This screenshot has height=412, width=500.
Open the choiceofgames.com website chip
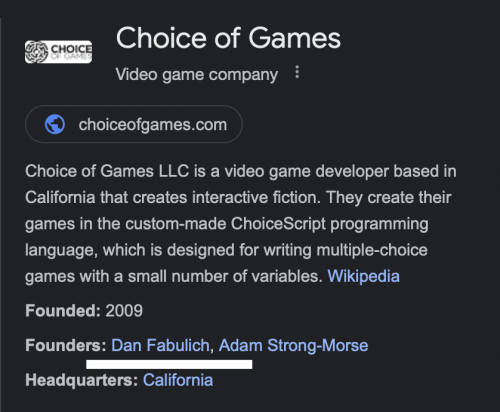pyautogui.click(x=134, y=124)
